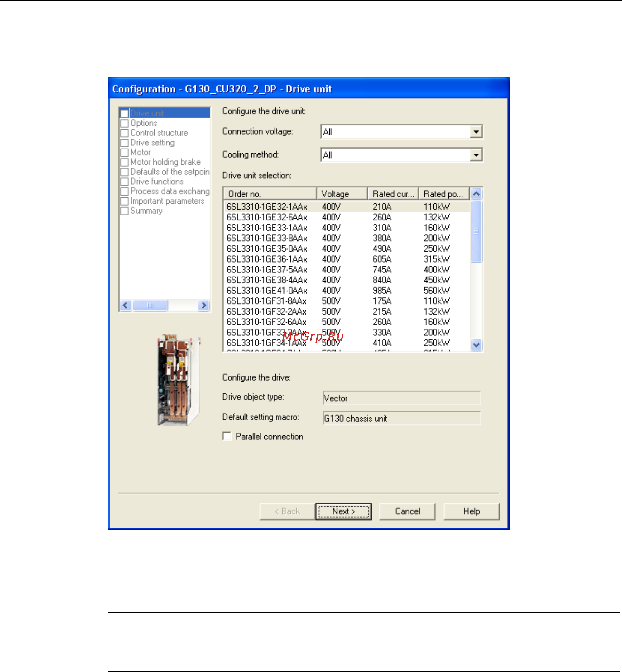Click the 560kW rated power cell
622x672 pixels.
(x=437, y=290)
